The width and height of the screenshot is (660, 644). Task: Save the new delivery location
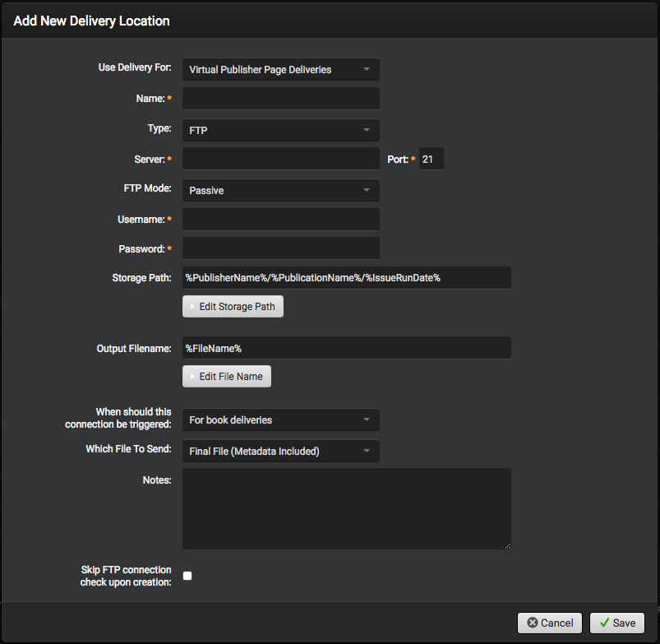tap(616, 623)
